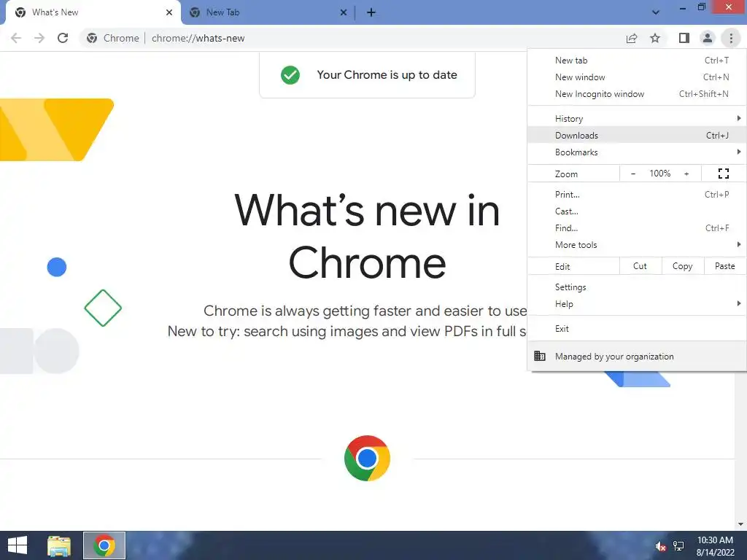
Task: Click the green up-to-date checkmark icon
Action: tap(290, 75)
